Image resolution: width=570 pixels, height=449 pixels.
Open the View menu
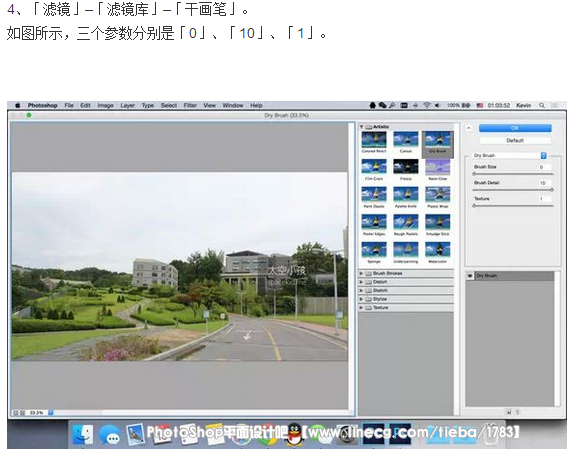[x=209, y=105]
